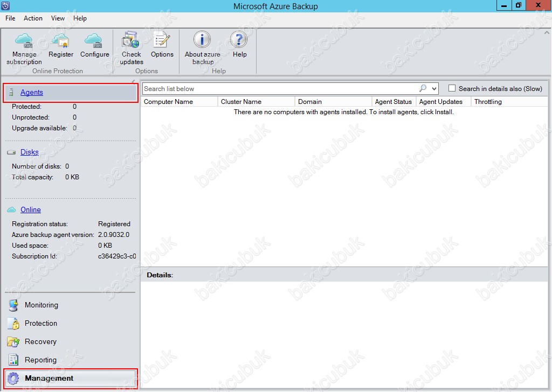This screenshot has width=552, height=392.
Task: Minimize the Microsoft Azure Backup window
Action: [x=504, y=5]
